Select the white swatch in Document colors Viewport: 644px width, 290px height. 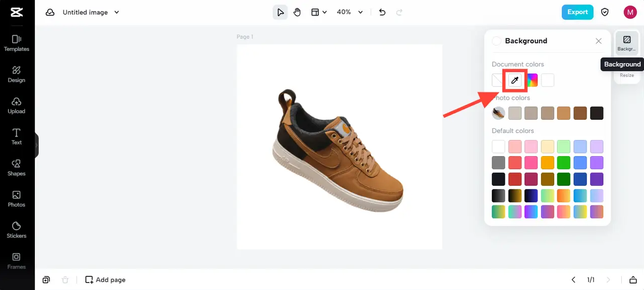click(548, 80)
